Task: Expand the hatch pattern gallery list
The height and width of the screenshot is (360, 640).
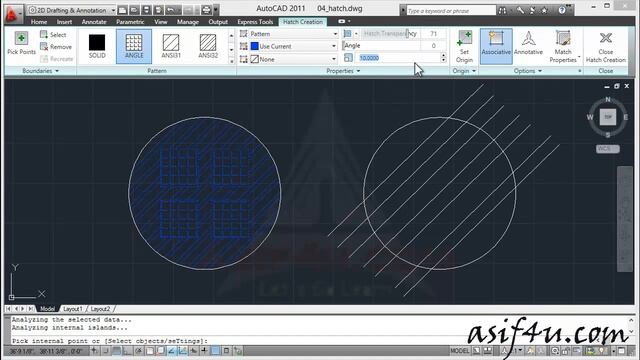Action: click(x=231, y=61)
